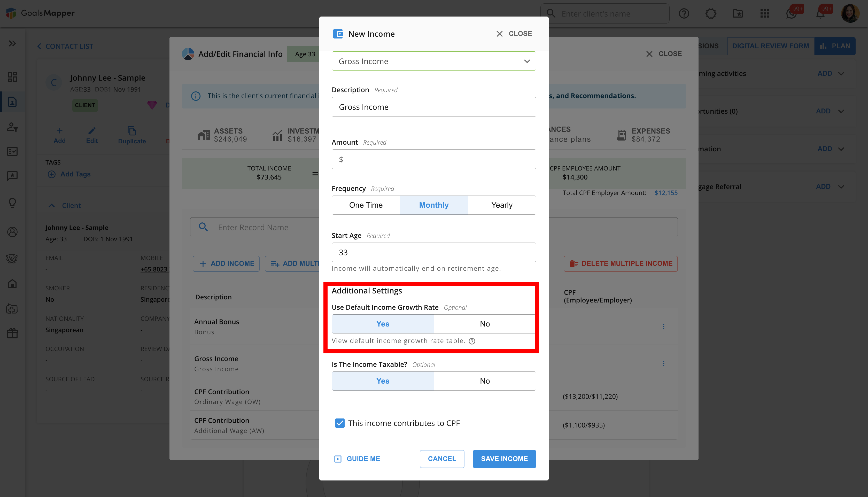Choose No for Is The Income Taxable

[485, 380]
